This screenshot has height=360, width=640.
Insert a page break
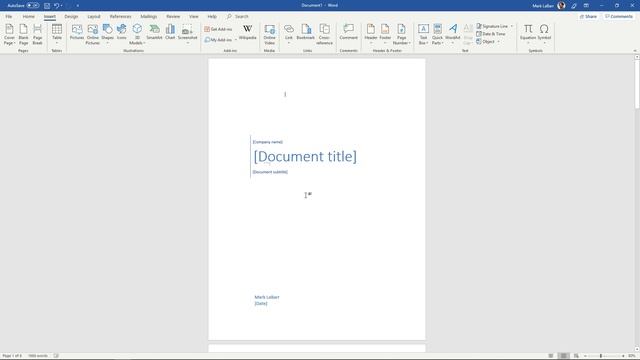(x=38, y=34)
